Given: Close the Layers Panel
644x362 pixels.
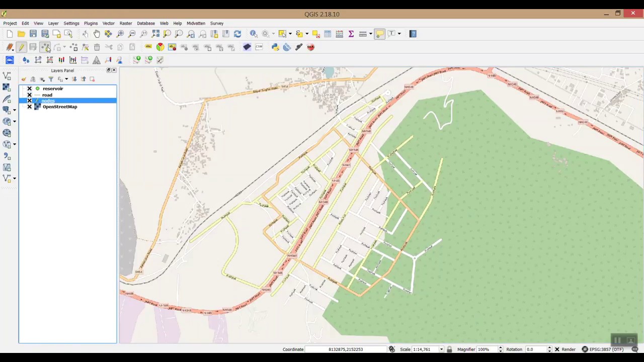Looking at the screenshot, I should click(x=114, y=70).
